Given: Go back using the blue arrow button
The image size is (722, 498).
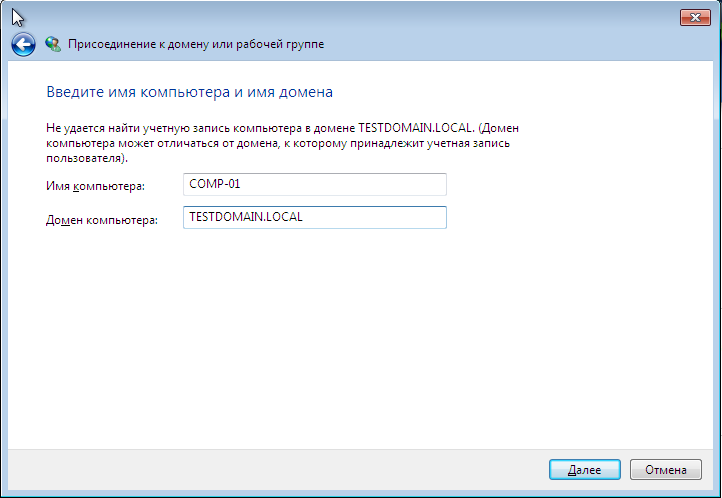Looking at the screenshot, I should 23,44.
